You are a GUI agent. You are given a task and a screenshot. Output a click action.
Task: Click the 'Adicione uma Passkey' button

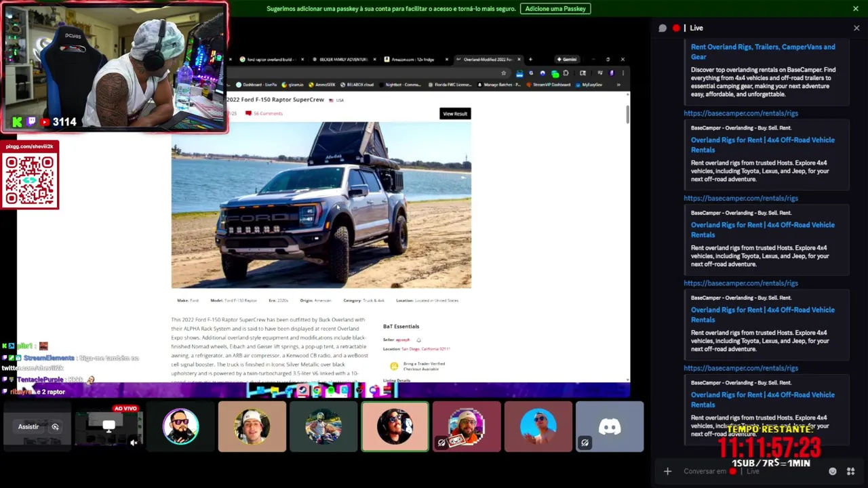pyautogui.click(x=555, y=9)
